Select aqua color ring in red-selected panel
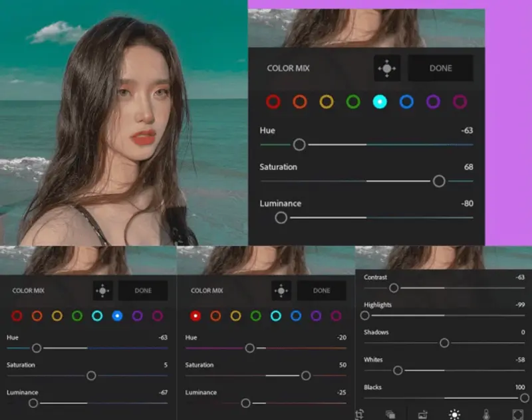Screen dimensions: 532x420 pos(276,316)
